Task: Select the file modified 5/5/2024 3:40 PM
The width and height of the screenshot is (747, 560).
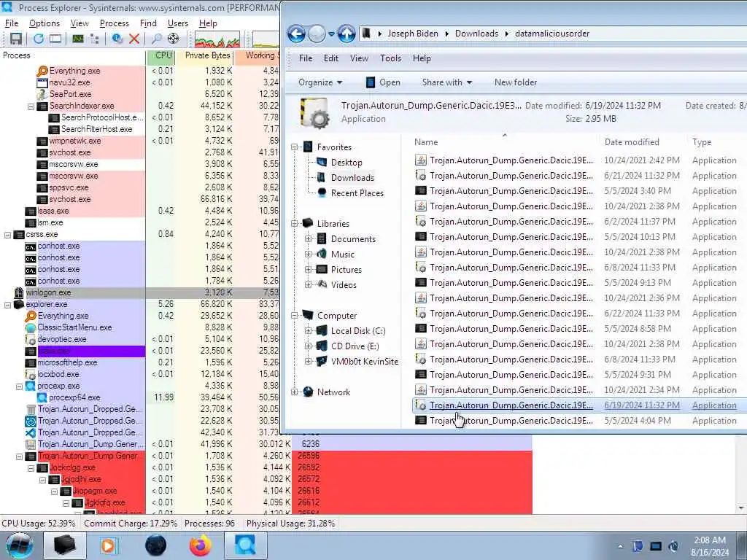Action: [x=578, y=191]
